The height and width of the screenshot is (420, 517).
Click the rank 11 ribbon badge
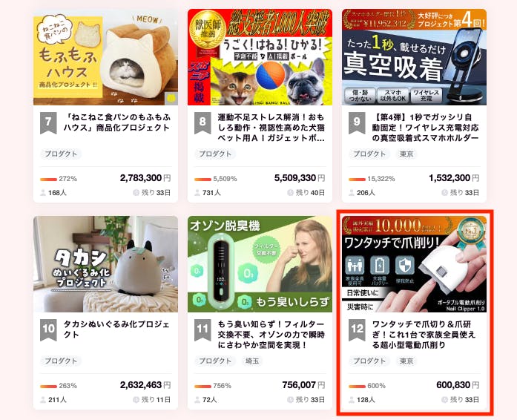202,330
